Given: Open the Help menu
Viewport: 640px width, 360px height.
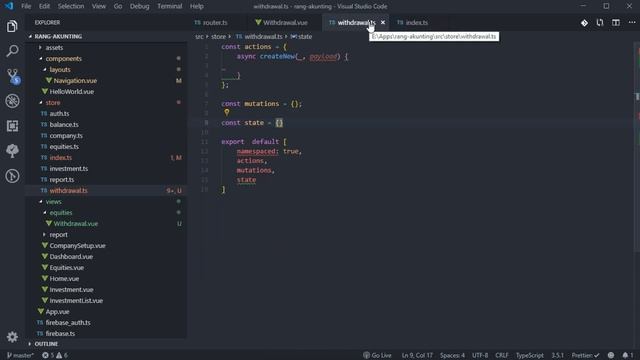Looking at the screenshot, I should (x=197, y=6).
